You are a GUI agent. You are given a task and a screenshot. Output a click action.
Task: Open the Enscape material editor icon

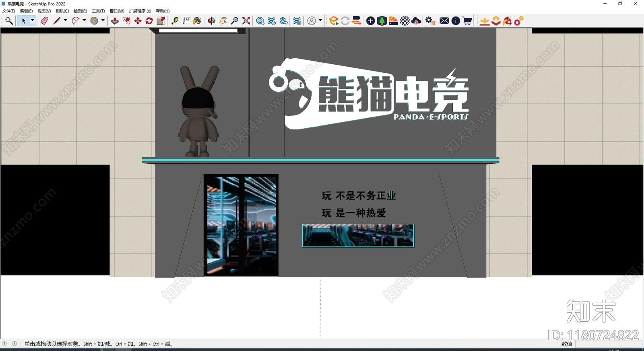394,21
